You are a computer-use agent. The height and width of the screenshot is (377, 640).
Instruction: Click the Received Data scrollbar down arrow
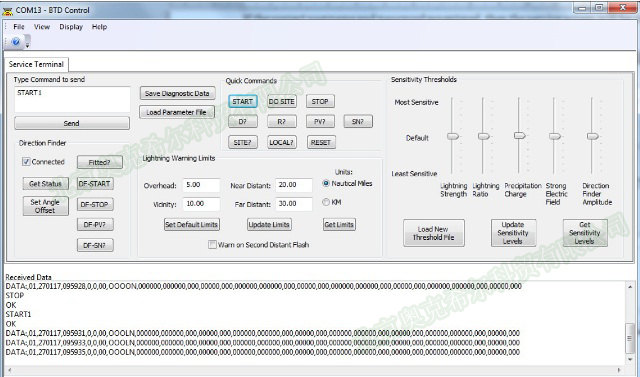(630, 359)
